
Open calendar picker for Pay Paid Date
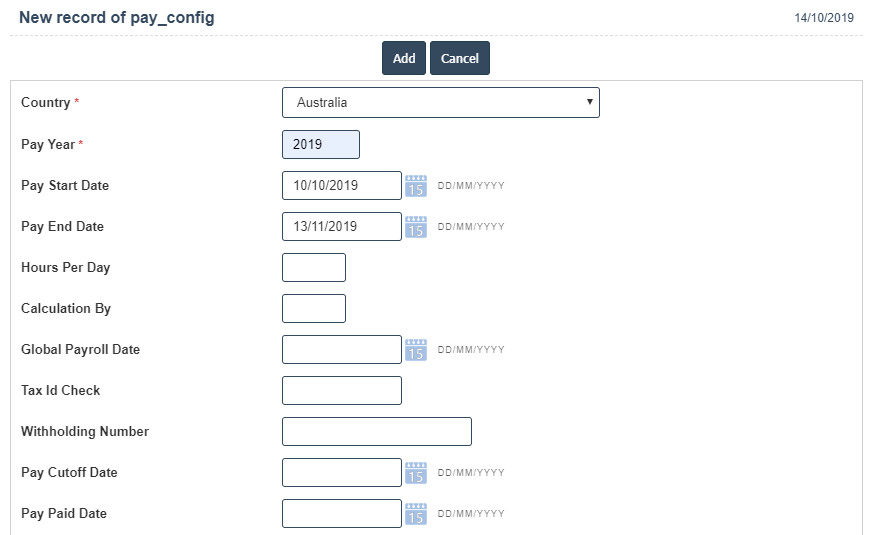[x=416, y=514]
